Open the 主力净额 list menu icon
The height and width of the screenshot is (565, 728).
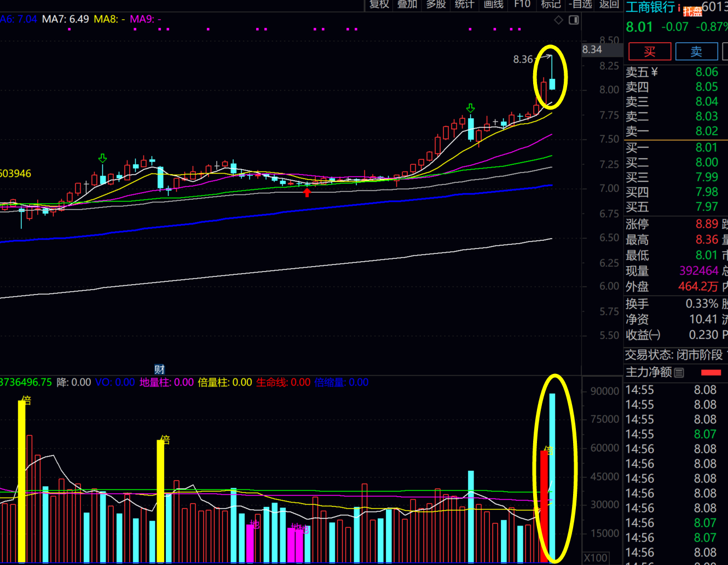coord(679,373)
